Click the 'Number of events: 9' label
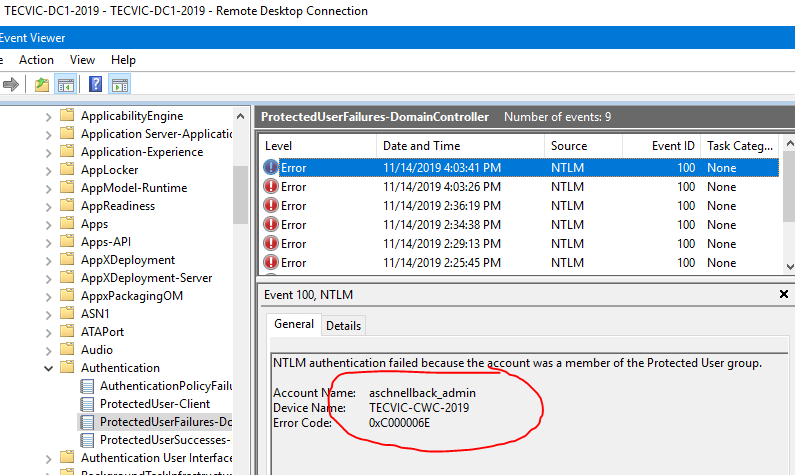Image resolution: width=795 pixels, height=475 pixels. pos(557,117)
